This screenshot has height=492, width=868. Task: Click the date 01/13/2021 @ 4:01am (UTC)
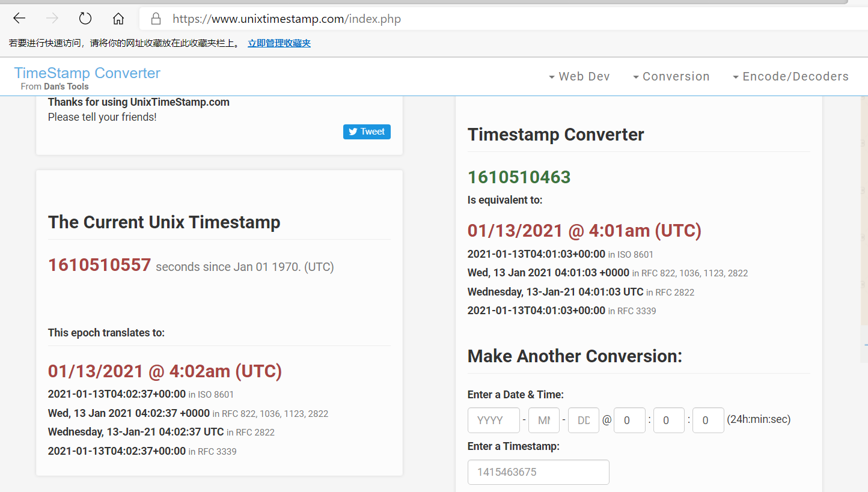[x=584, y=231]
